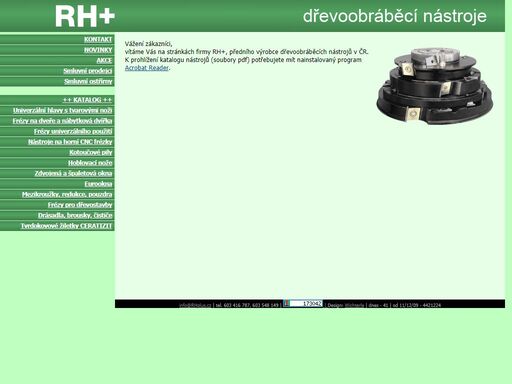Click the cutter head product image
The image size is (512, 384).
(435, 85)
